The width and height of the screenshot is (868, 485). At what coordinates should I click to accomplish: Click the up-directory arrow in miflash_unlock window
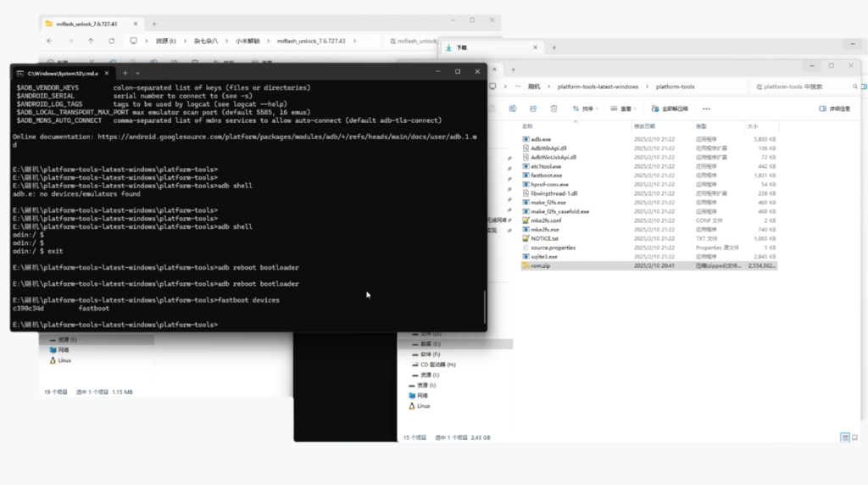tap(91, 41)
